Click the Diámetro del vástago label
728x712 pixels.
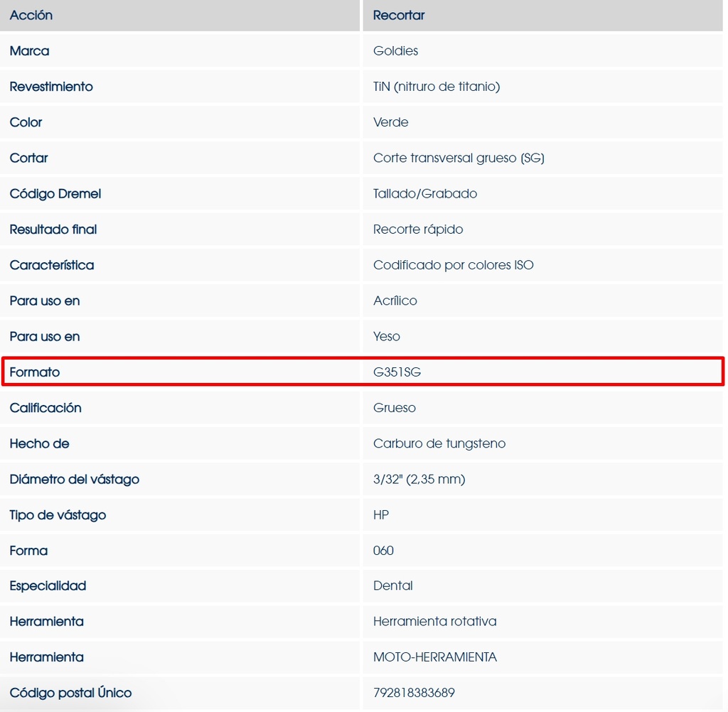75,479
